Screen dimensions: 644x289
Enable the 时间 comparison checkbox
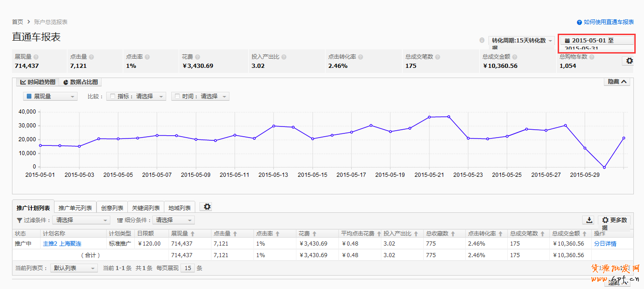tap(176, 96)
